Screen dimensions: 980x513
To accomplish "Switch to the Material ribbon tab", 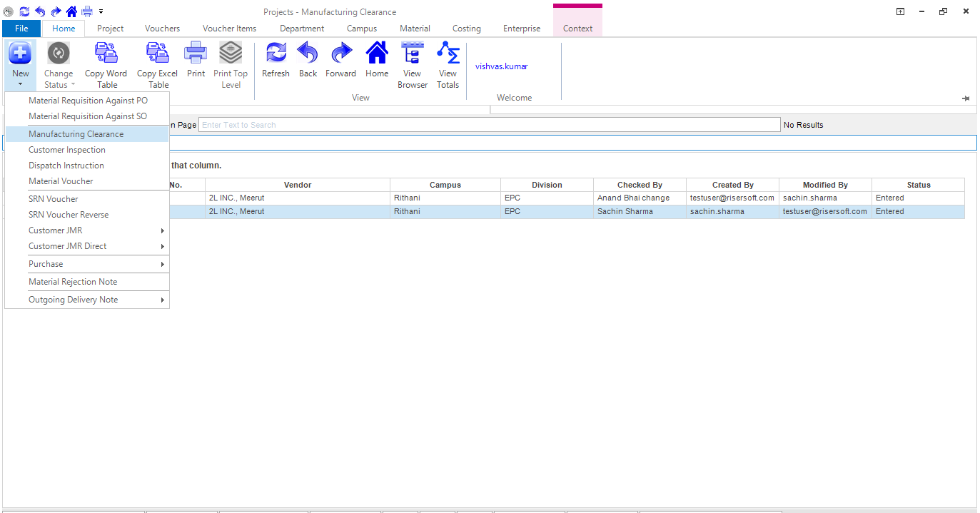I will click(x=415, y=29).
